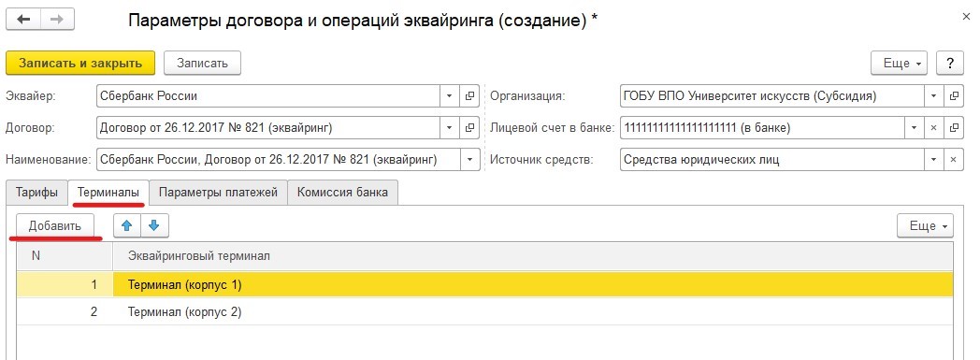The image size is (980, 360).
Task: Clear the Источник средств field
Action: click(x=953, y=159)
